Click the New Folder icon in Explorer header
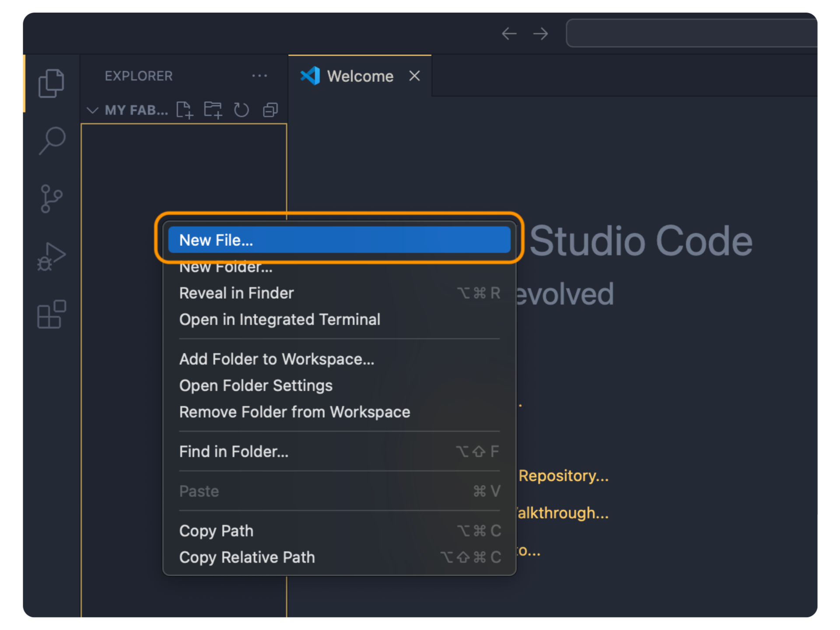 coord(213,110)
